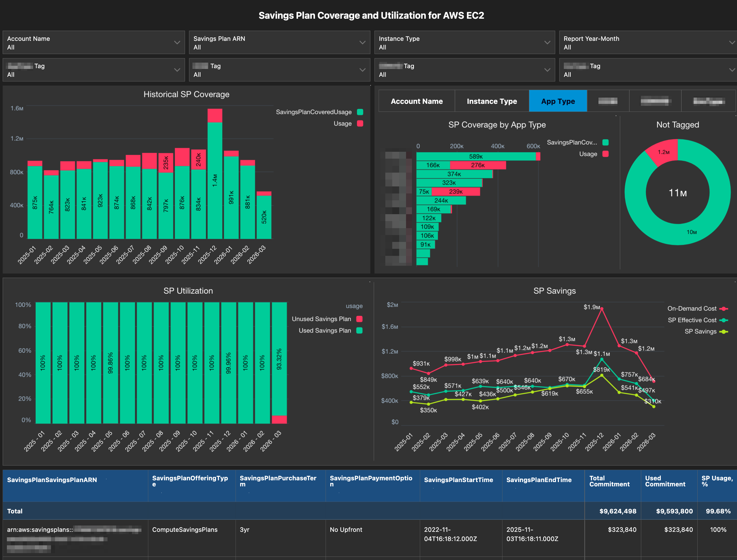This screenshot has width=737, height=560.
Task: Click the 99.86% utilization bar for 2025-05
Action: click(x=110, y=363)
